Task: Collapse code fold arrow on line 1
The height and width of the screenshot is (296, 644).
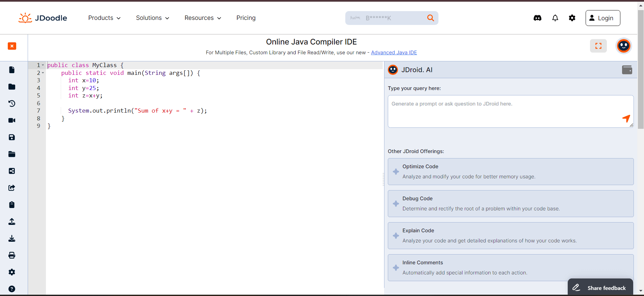Action: [x=43, y=65]
